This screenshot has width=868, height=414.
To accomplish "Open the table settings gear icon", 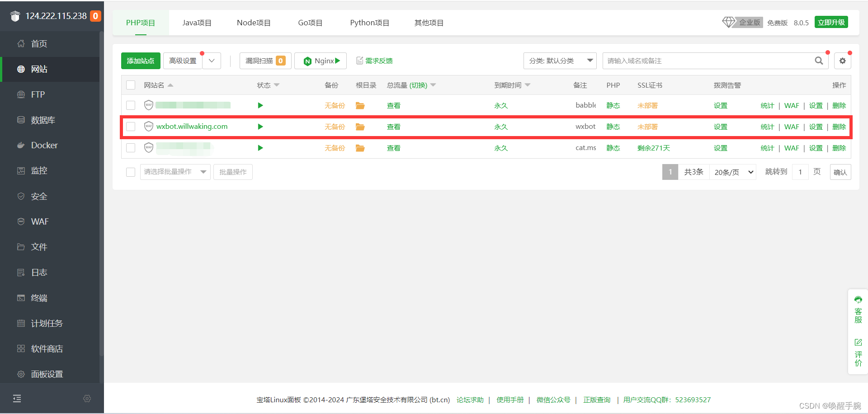I will tap(843, 61).
